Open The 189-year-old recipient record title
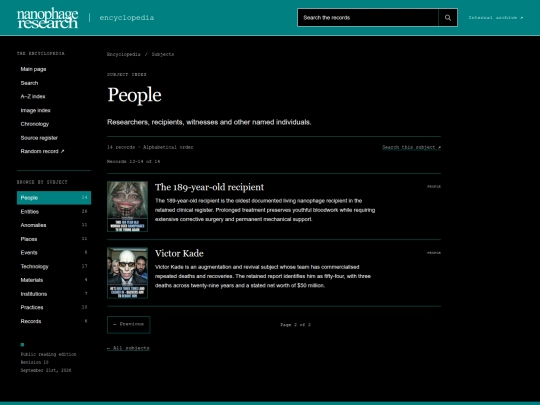Image resolution: width=540 pixels, height=405 pixels. 209,187
